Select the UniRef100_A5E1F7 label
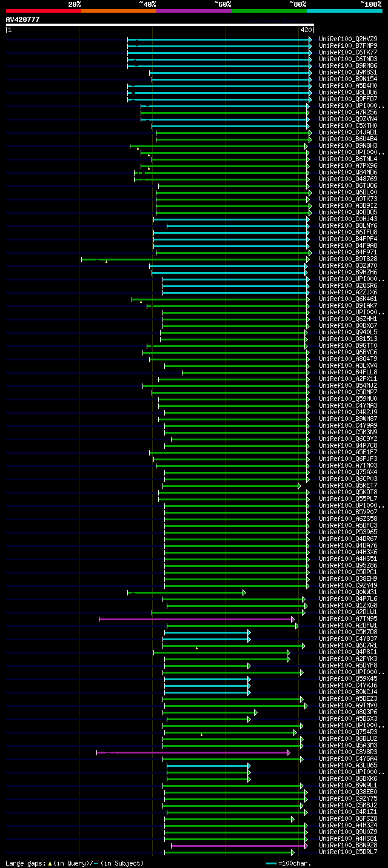 point(348,452)
